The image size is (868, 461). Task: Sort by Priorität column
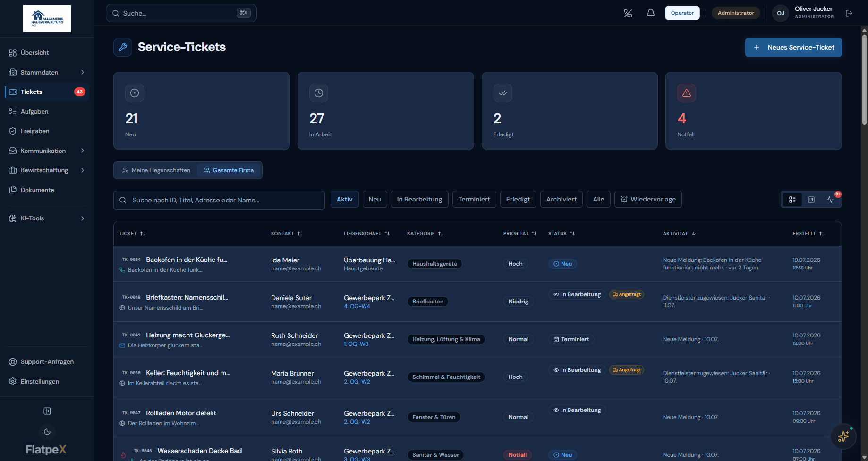(x=520, y=234)
